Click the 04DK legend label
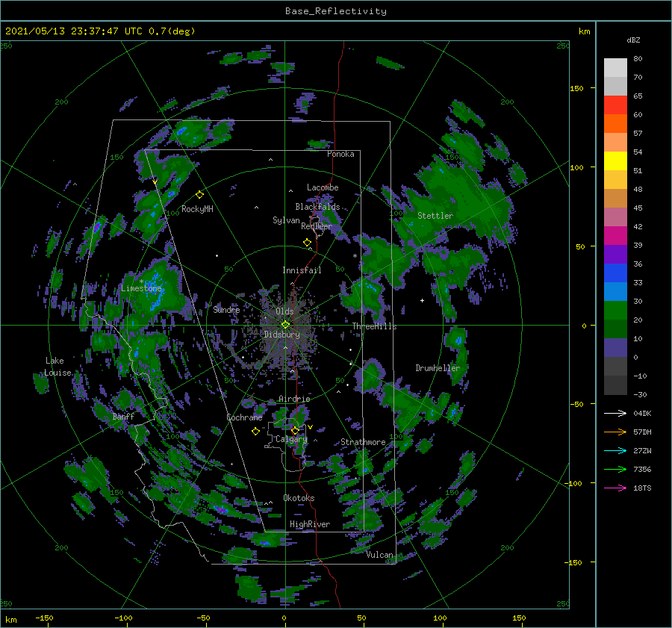Viewport: 672px width, 628px height. (642, 413)
